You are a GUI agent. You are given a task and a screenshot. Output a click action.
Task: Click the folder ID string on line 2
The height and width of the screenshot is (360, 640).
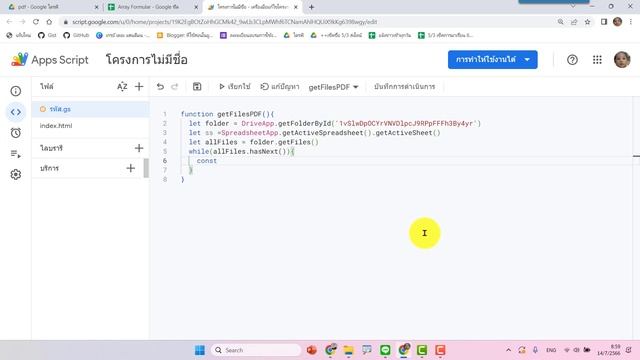point(405,123)
